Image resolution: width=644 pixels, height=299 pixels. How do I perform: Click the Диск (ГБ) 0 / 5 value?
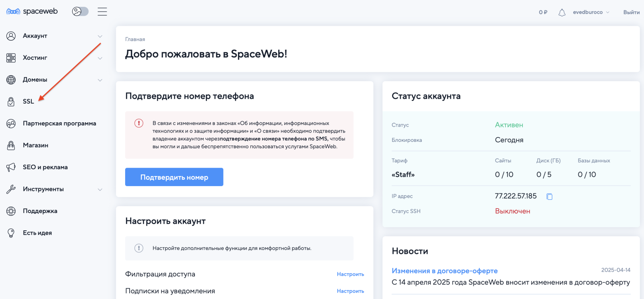coord(544,174)
